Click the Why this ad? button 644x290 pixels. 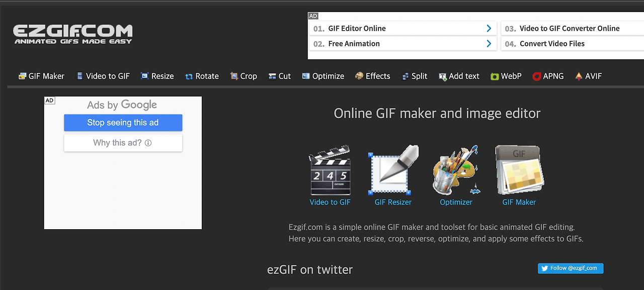tap(123, 143)
